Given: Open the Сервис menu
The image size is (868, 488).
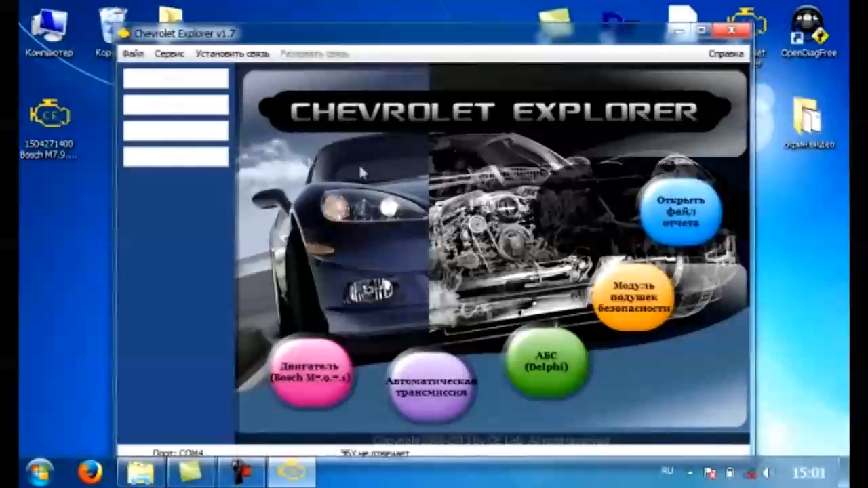Looking at the screenshot, I should coord(169,53).
